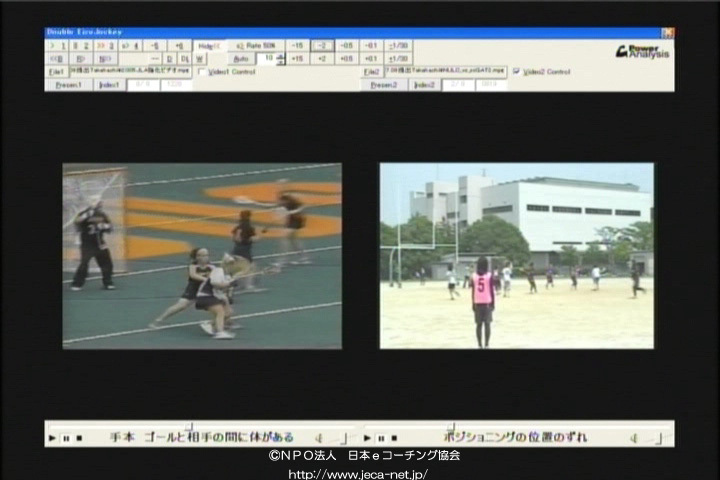Click the Auto value field showing 10
The image size is (720, 480).
pyautogui.click(x=266, y=59)
